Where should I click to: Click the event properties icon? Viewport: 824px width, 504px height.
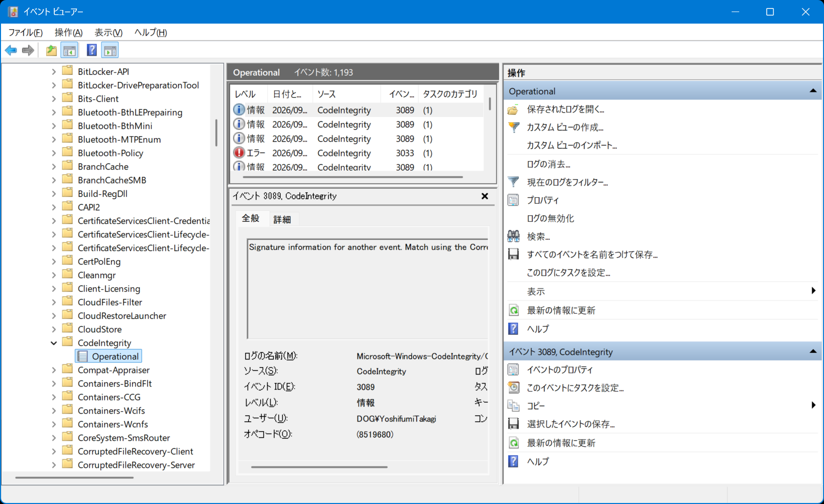513,370
